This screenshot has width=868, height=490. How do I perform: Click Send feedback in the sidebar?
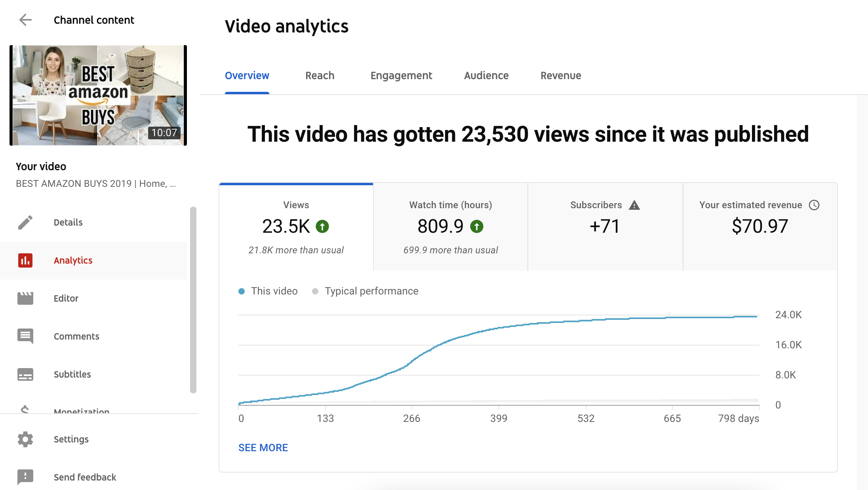tap(93, 477)
